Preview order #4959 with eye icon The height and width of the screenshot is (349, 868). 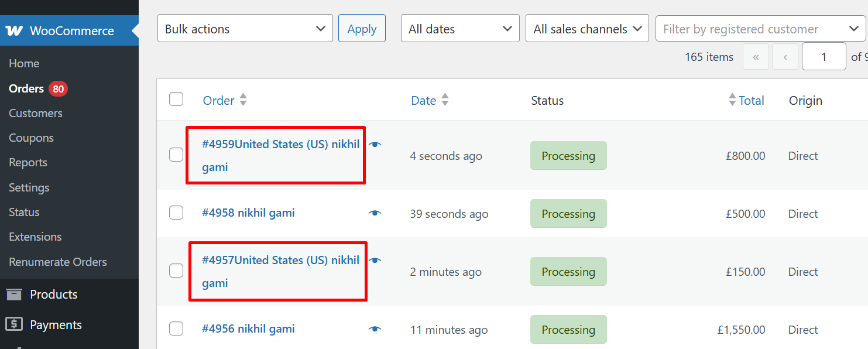pyautogui.click(x=375, y=145)
